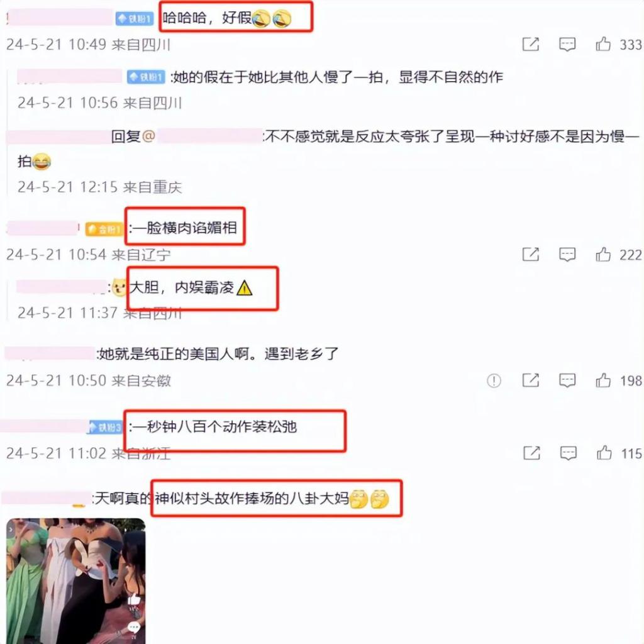
Task: Click the 铁粉1 badge on first comment
Action: 135,18
